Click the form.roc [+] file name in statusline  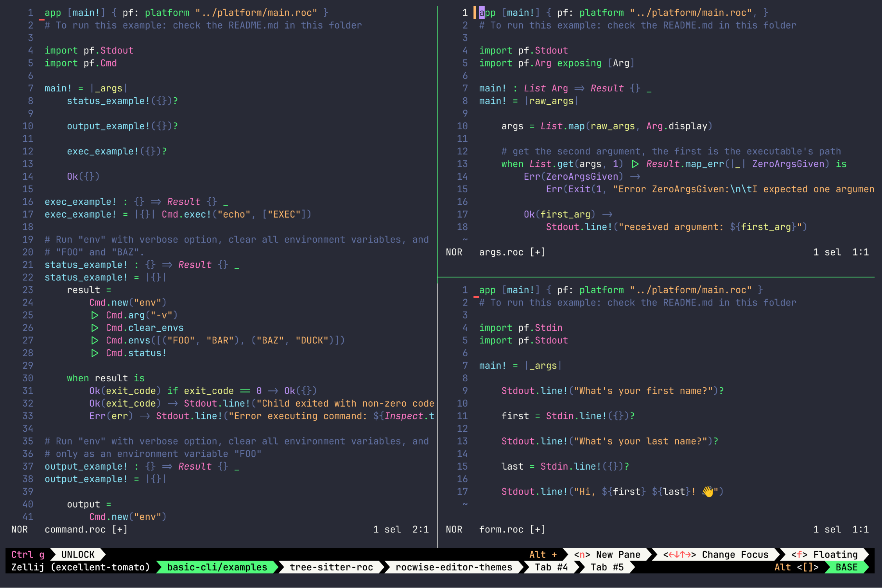512,529
